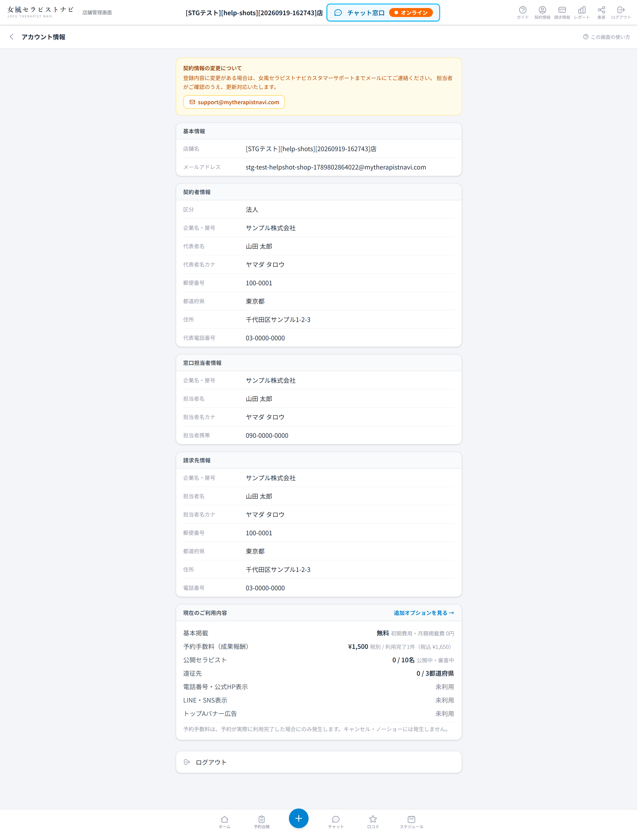Click 未利用 status for 電話番号・公式HP表示
The width and height of the screenshot is (644, 834).
click(445, 687)
